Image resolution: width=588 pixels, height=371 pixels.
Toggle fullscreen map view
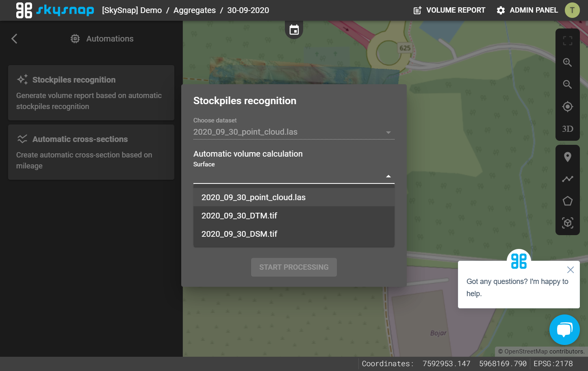pos(568,41)
